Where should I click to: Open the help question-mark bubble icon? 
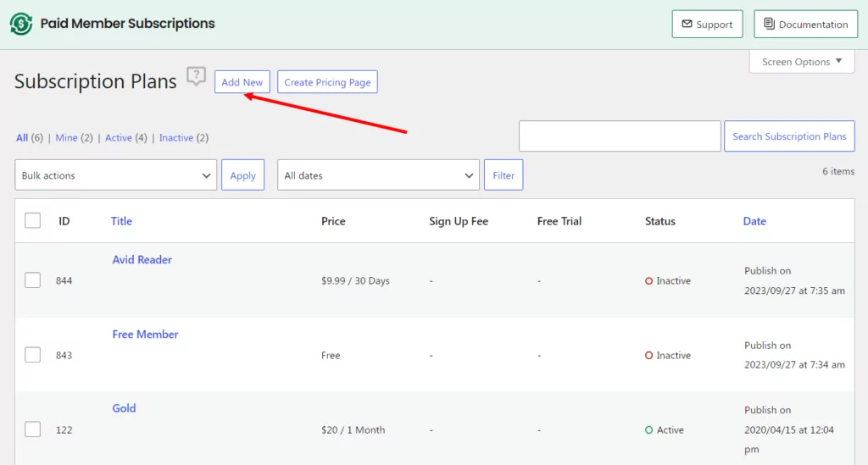tap(196, 75)
